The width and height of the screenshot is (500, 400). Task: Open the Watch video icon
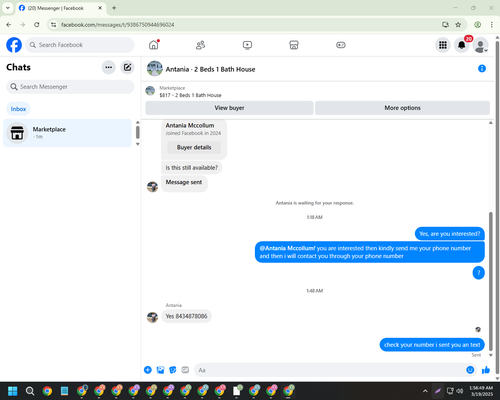click(247, 45)
